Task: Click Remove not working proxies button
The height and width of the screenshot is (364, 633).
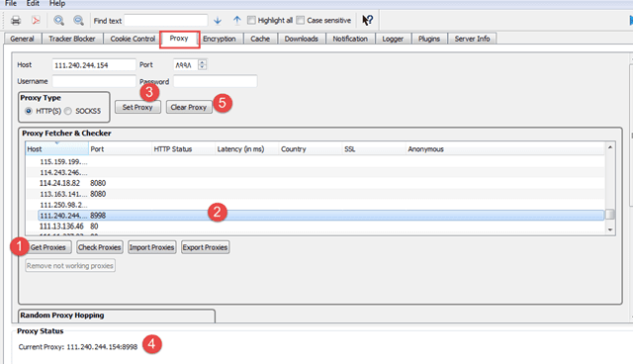Action: (x=70, y=265)
